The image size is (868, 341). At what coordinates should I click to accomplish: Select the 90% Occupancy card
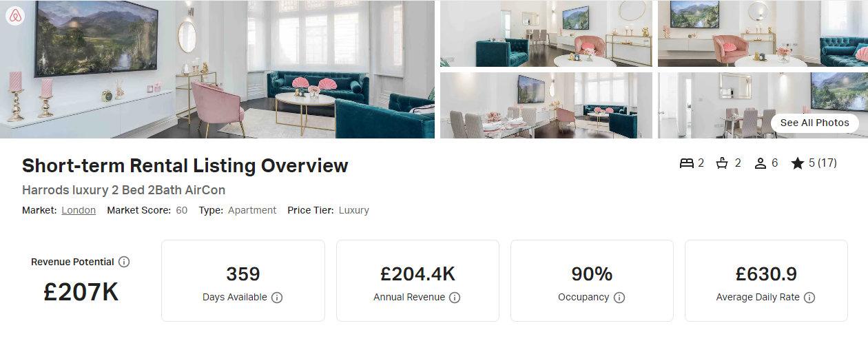pyautogui.click(x=592, y=280)
